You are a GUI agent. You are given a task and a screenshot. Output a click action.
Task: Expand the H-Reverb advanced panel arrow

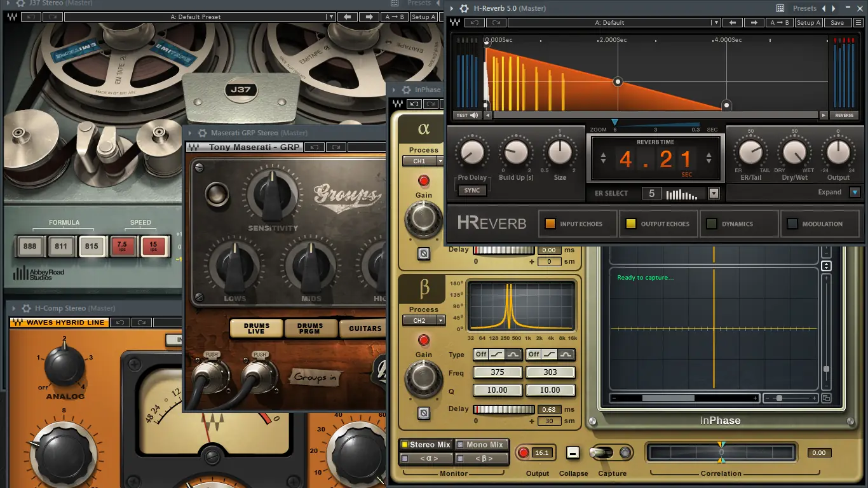tap(855, 192)
